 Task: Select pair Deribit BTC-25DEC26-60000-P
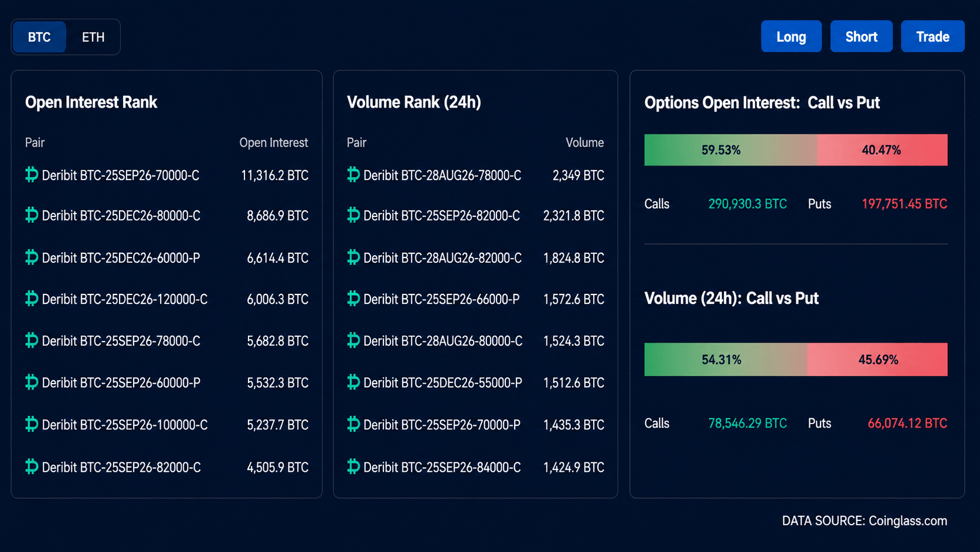(x=121, y=258)
